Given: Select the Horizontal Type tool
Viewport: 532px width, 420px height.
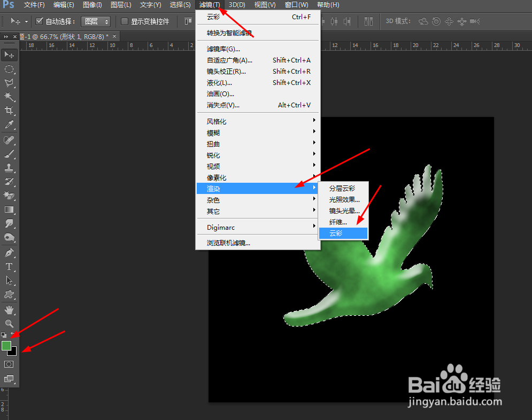Looking at the screenshot, I should tap(9, 267).
